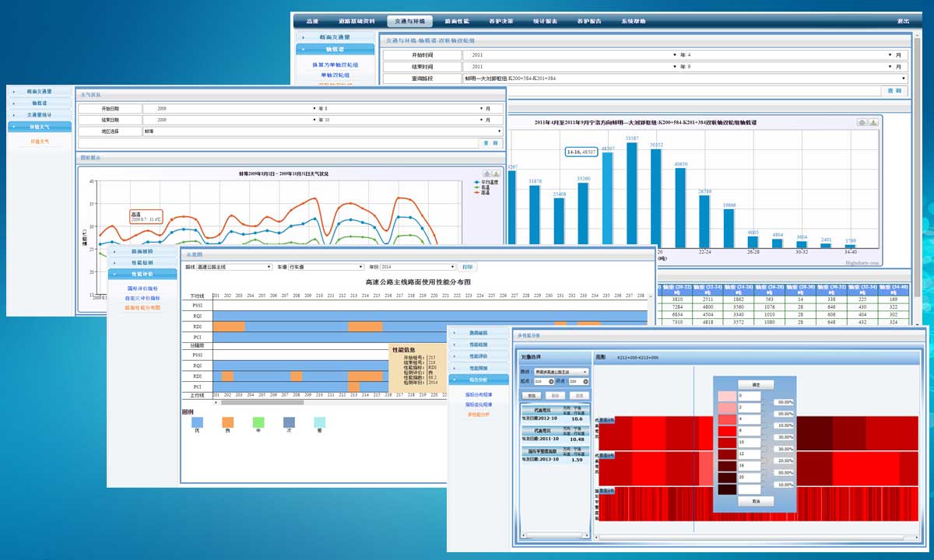Click 查询 button in the axle load form
The height and width of the screenshot is (560, 934).
pos(894,91)
